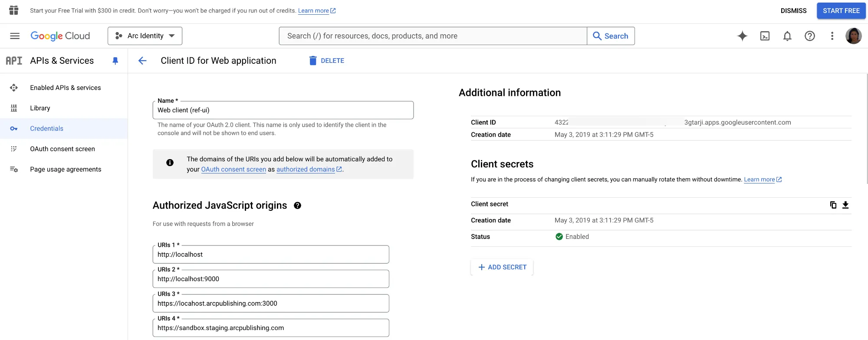Click the Additional information heading
868x340 pixels.
(x=510, y=93)
